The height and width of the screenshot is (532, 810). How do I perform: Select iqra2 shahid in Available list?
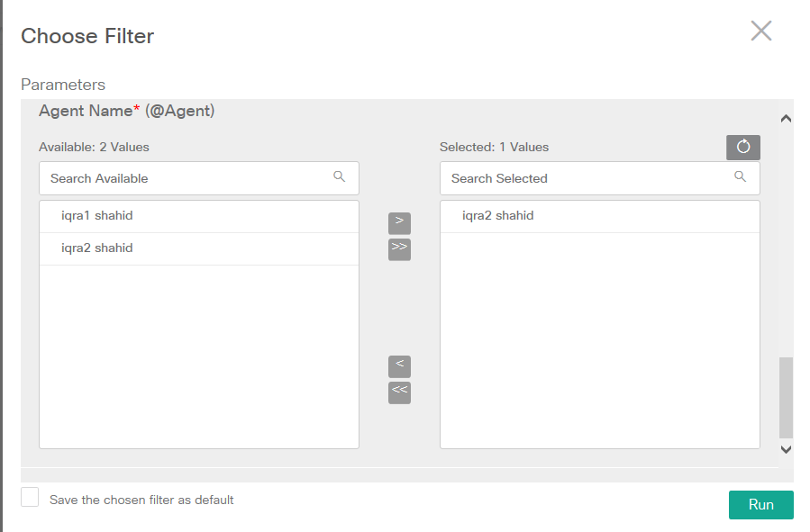coord(97,248)
